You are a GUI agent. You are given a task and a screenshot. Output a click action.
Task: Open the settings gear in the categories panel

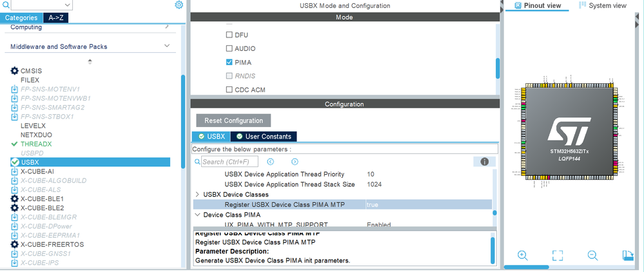pyautogui.click(x=179, y=5)
